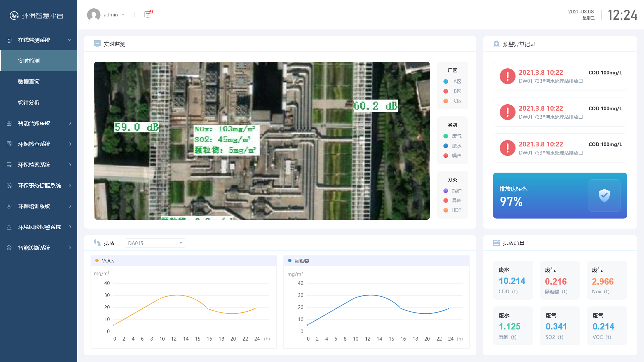Click the 实时监测 panel chart icon

[x=97, y=44]
